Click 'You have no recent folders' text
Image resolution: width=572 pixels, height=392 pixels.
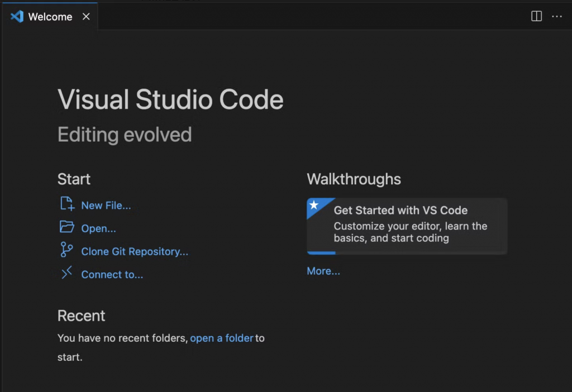point(122,338)
